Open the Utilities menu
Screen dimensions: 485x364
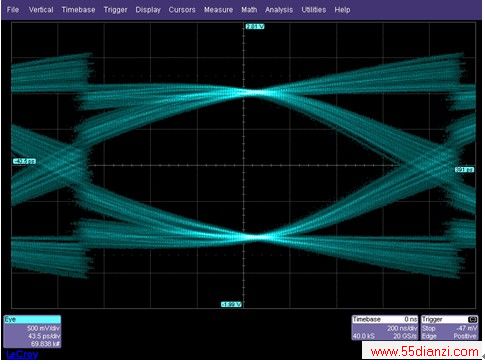314,10
